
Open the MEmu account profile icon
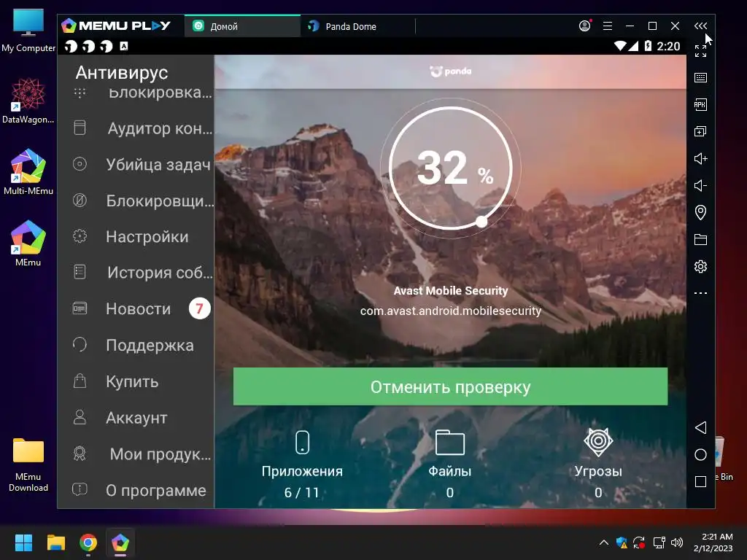pyautogui.click(x=585, y=26)
